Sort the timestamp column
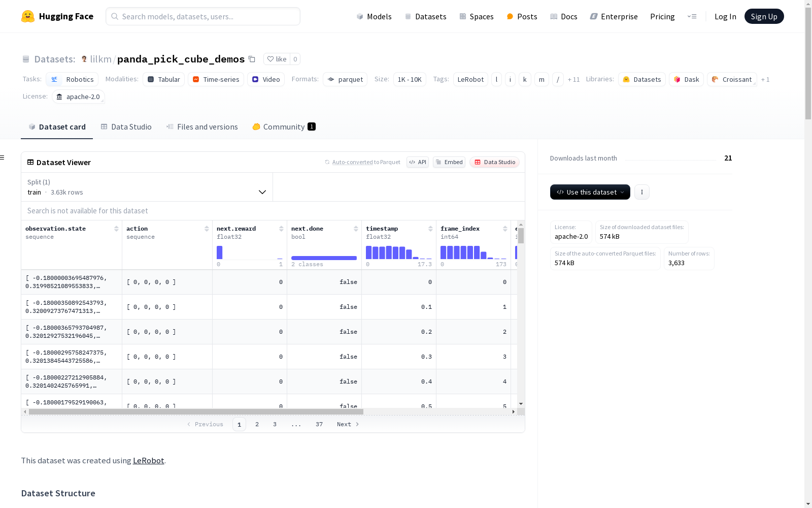This screenshot has height=508, width=812. click(430, 229)
